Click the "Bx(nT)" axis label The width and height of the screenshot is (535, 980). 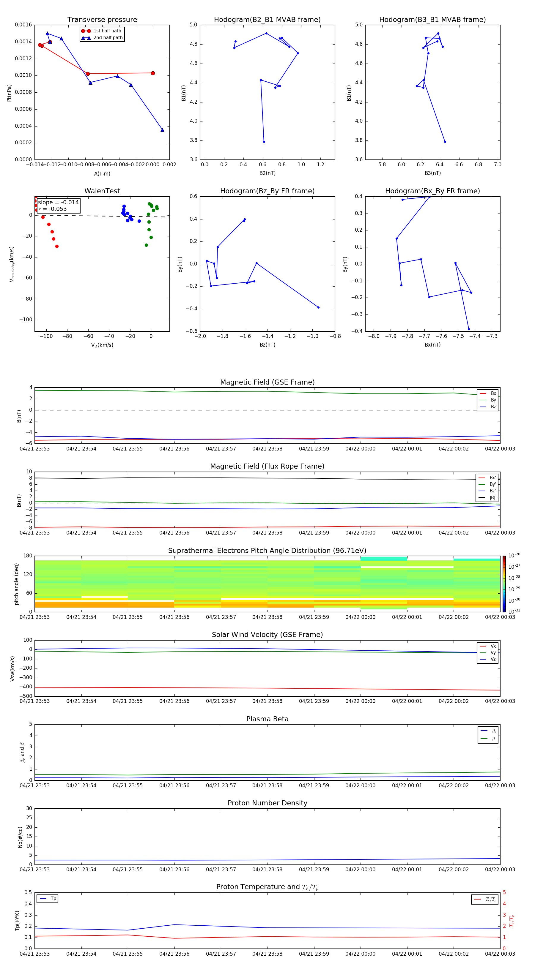coord(432,345)
